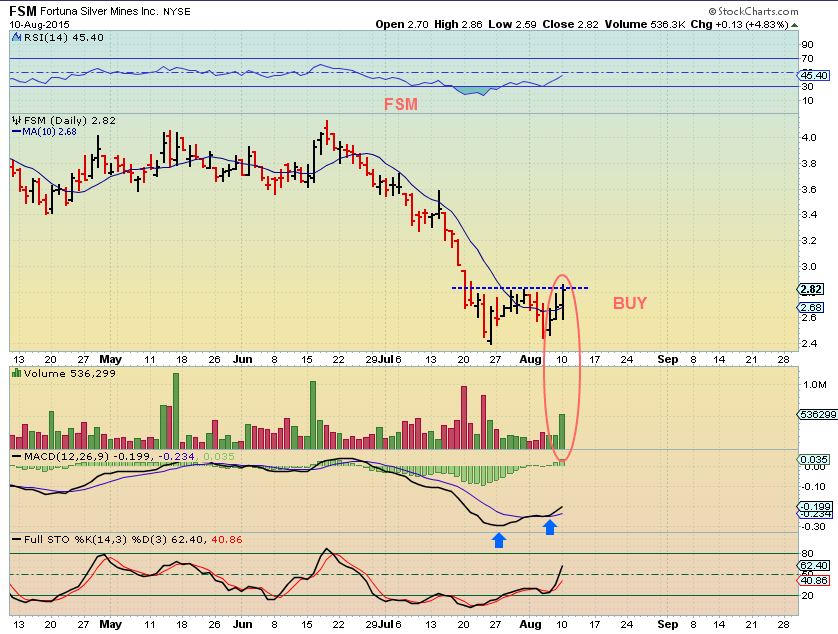Click the -0.30 MACD axis label
This screenshot has height=634, width=838.
pos(814,527)
